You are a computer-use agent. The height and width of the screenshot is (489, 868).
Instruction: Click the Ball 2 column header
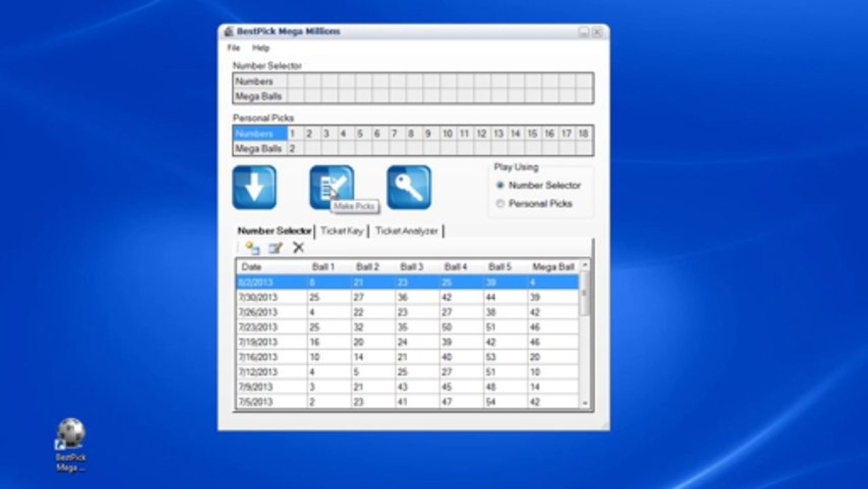point(373,267)
